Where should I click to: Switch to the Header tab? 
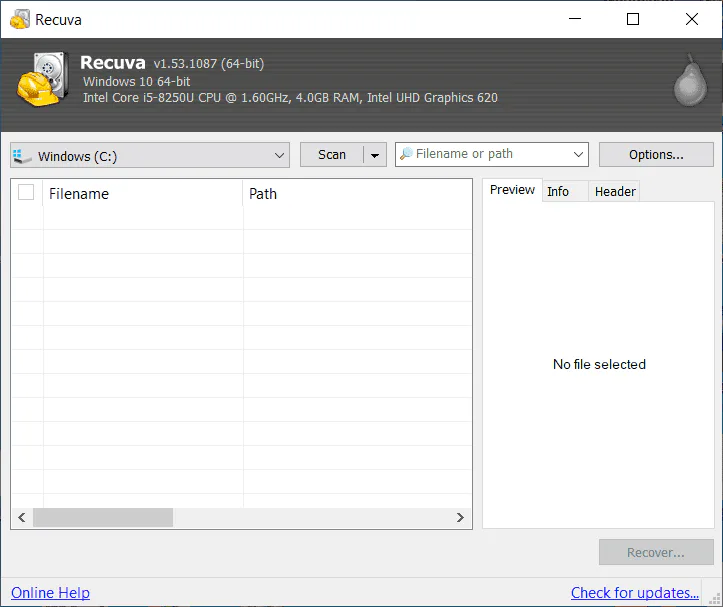pyautogui.click(x=615, y=191)
